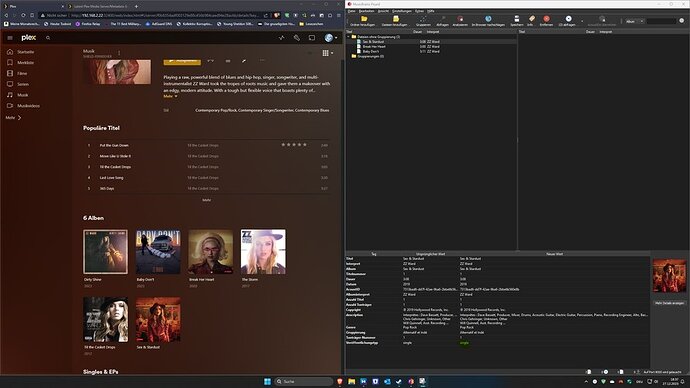Select the 'Gruppierungen (0)' folder row
The height and width of the screenshot is (388, 690).
(431, 56)
